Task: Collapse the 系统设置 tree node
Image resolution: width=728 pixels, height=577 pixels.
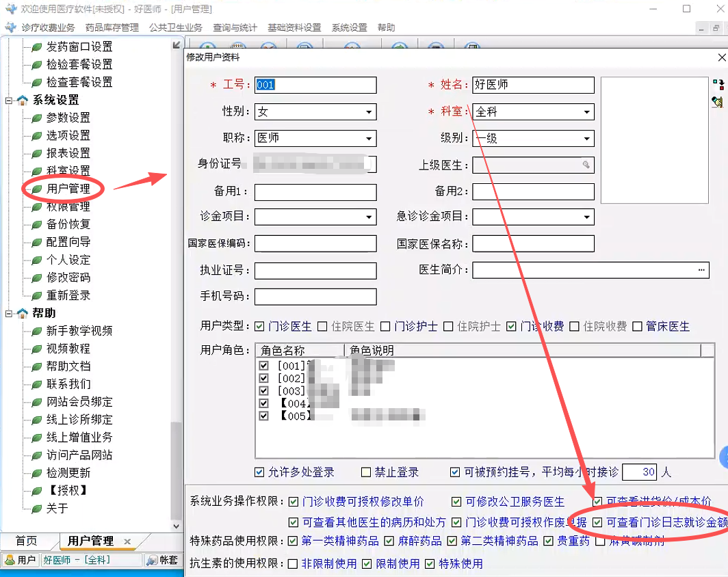Action: pos(10,100)
